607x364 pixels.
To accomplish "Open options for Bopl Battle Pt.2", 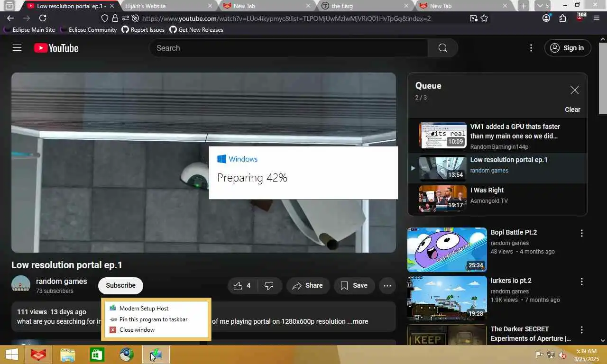I will (582, 233).
